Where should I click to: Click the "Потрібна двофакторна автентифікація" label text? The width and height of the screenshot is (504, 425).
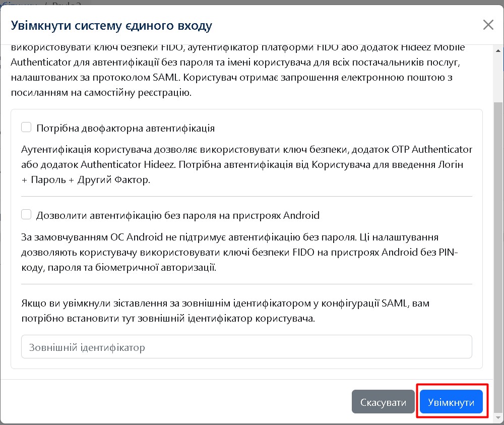(x=125, y=128)
